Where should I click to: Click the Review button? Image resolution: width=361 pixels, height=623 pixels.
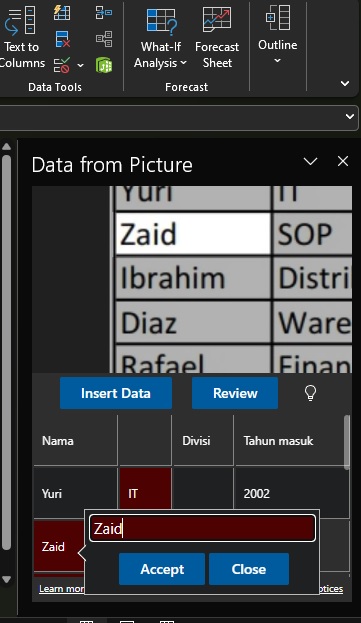click(235, 393)
